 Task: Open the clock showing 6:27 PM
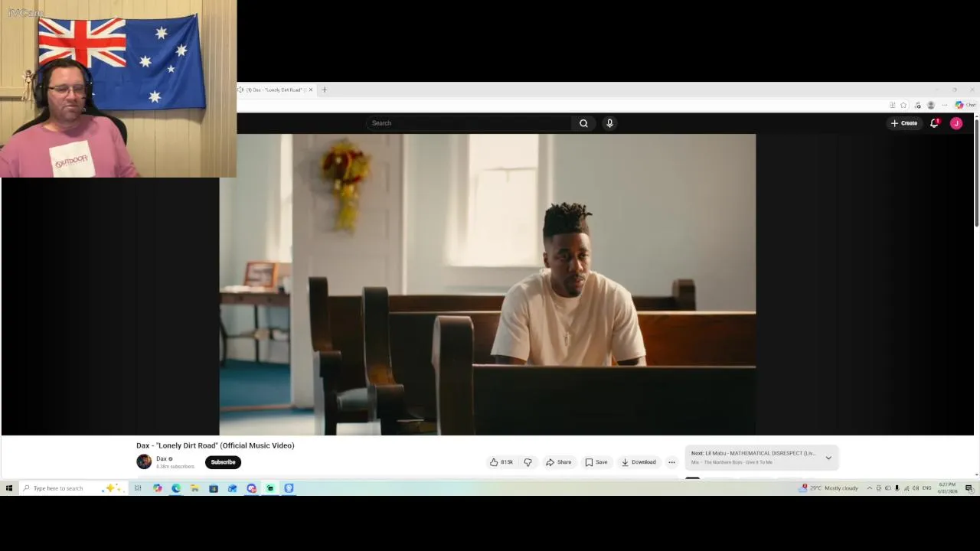click(x=948, y=488)
